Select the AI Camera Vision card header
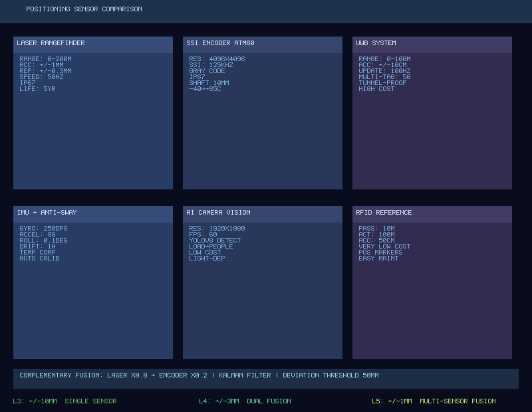Screen dimensions: 532x412 (x=263, y=215)
